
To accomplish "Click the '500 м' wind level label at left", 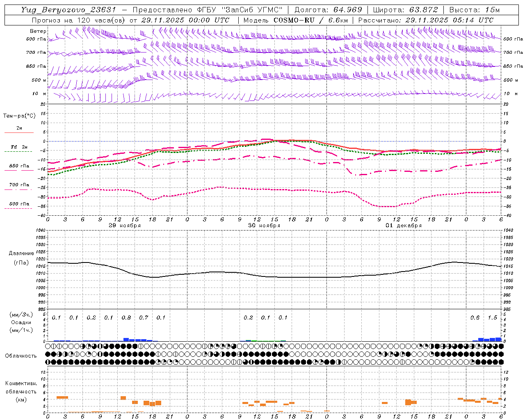I will point(39,80).
